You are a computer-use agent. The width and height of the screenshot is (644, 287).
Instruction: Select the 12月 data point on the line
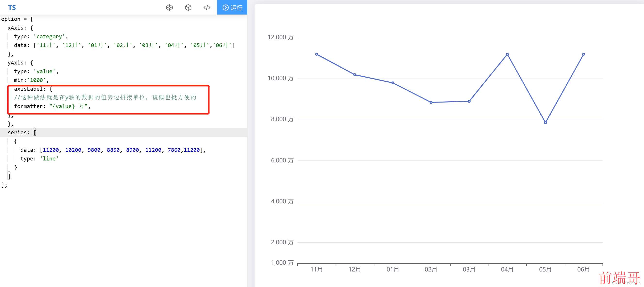tap(355, 75)
